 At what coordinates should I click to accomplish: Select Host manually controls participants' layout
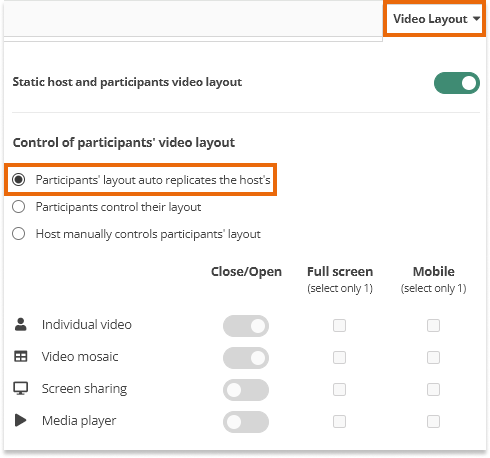click(x=19, y=234)
